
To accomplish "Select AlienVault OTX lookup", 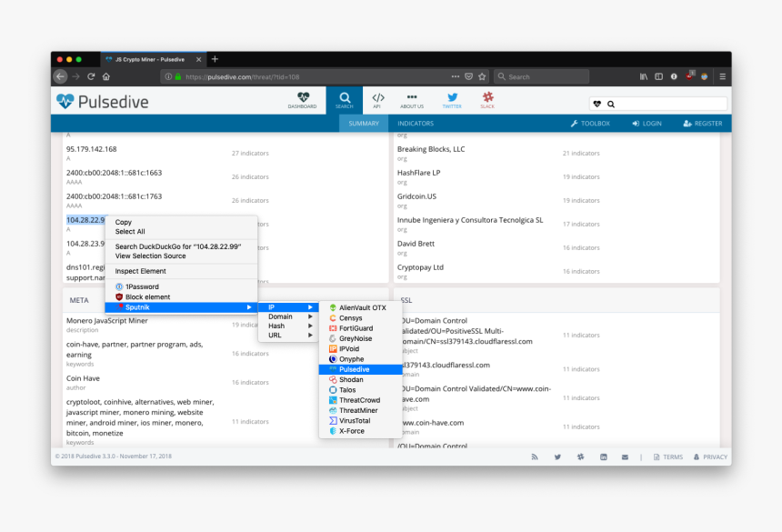I will [361, 307].
